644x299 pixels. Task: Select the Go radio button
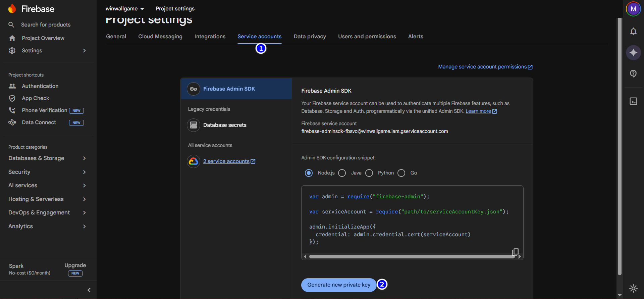click(x=401, y=173)
